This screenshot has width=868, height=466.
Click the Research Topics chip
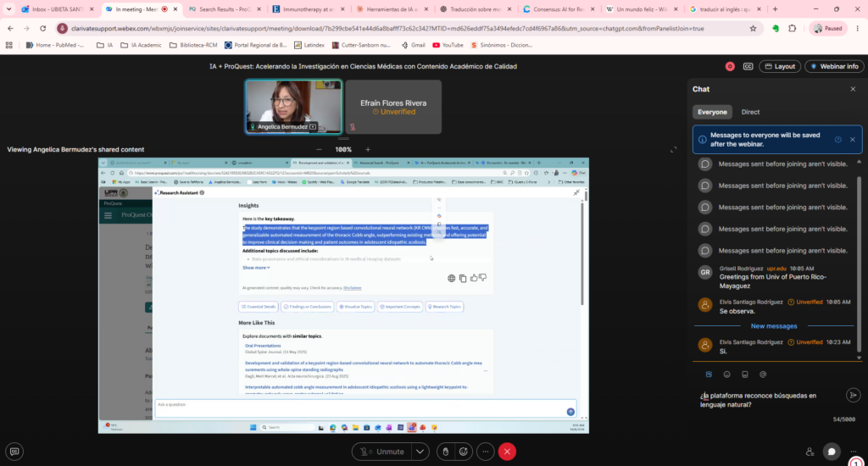[444, 307]
